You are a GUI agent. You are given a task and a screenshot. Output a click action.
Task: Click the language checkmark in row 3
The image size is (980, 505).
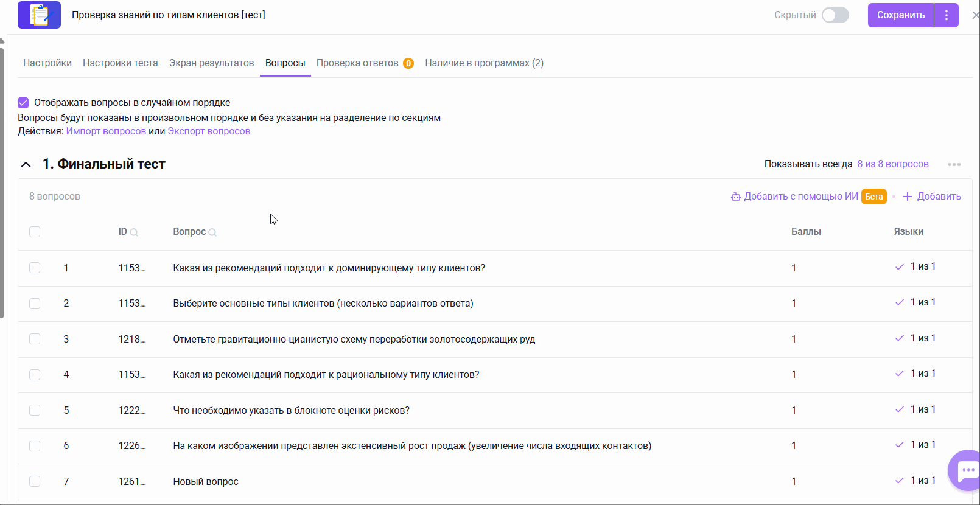(x=900, y=338)
